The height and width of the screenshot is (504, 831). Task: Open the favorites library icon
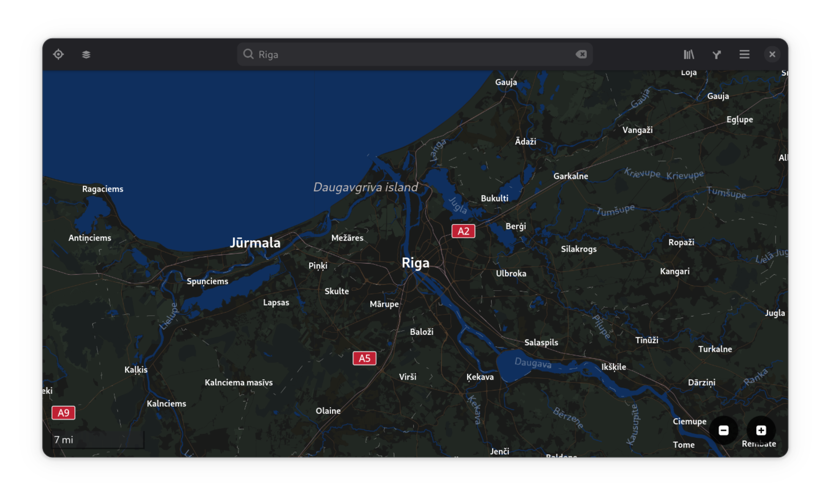point(689,55)
